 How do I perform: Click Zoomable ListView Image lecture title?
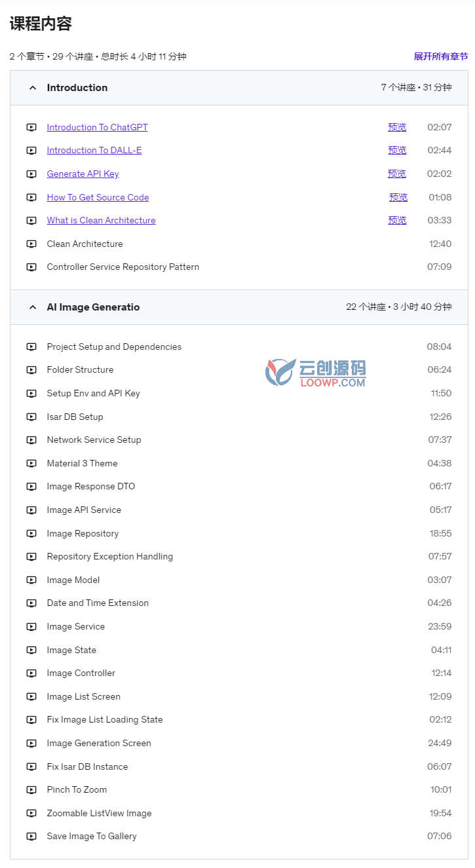[99, 813]
